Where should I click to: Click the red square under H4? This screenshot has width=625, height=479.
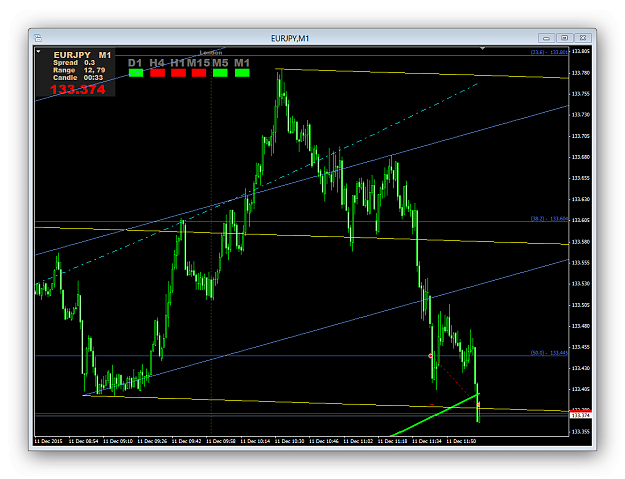pyautogui.click(x=157, y=73)
